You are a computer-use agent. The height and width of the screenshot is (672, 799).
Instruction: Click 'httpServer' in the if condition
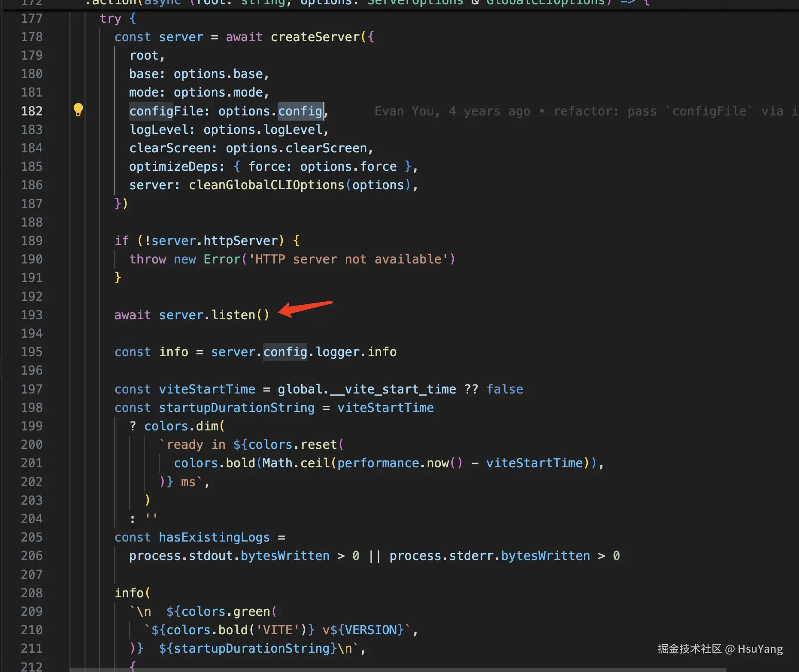(x=241, y=241)
